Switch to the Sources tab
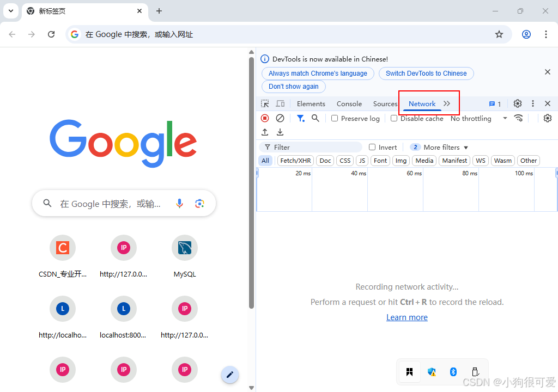The height and width of the screenshot is (392, 558). 385,103
